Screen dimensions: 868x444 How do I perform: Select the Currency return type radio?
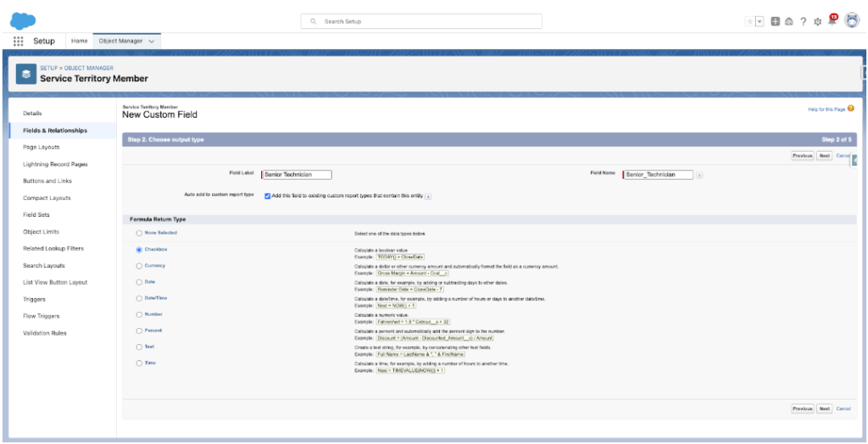139,266
